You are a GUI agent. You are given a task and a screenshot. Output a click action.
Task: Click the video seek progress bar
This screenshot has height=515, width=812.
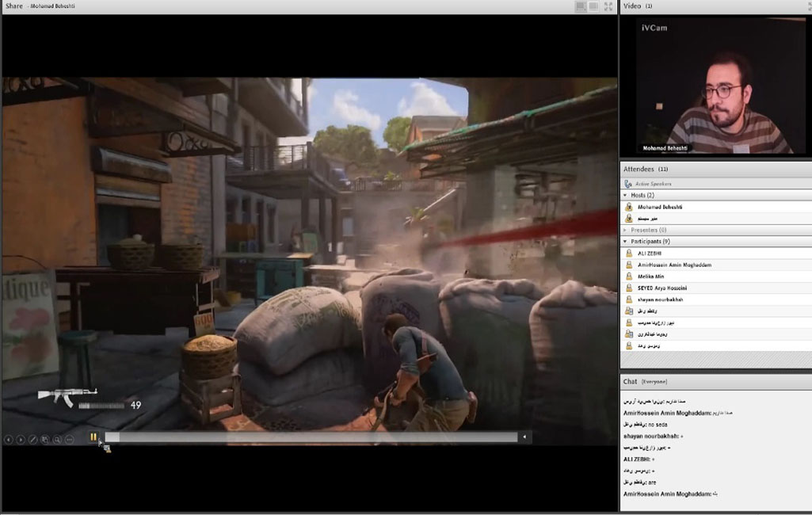[311, 437]
